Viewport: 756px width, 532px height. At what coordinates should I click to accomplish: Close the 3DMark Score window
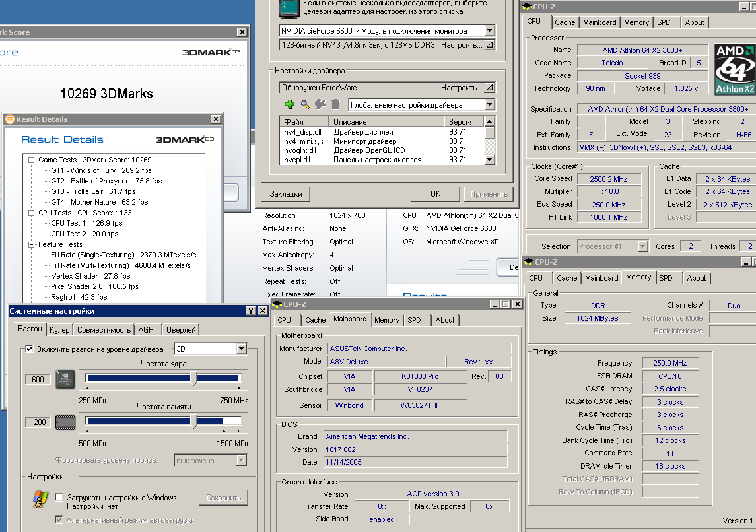[242, 32]
